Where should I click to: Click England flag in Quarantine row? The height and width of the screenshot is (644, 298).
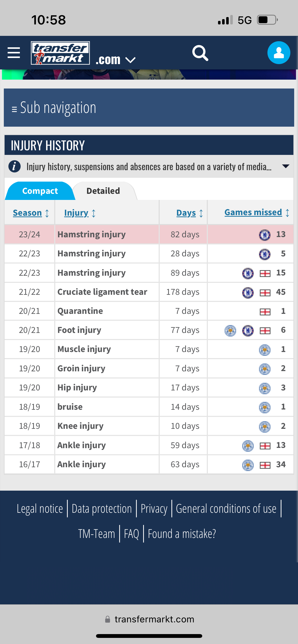coord(265,312)
